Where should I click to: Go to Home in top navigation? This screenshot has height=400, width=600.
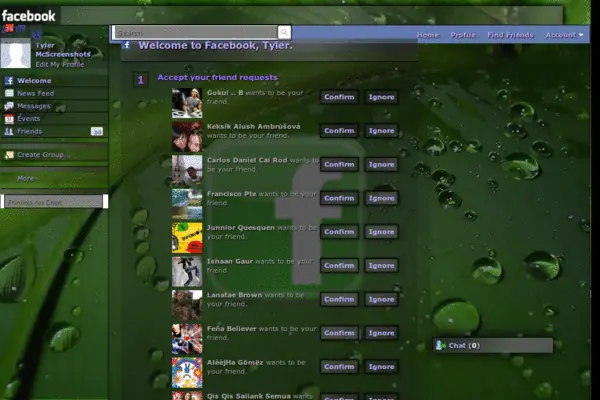point(427,35)
